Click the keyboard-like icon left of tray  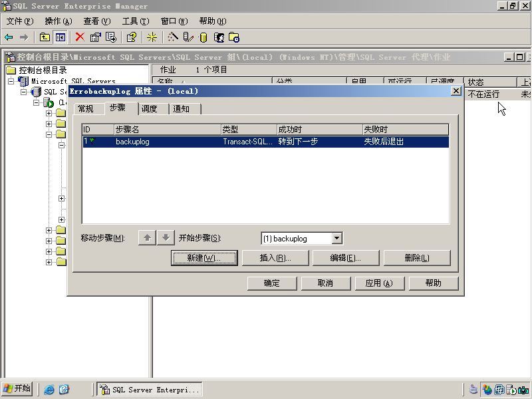coord(473,390)
